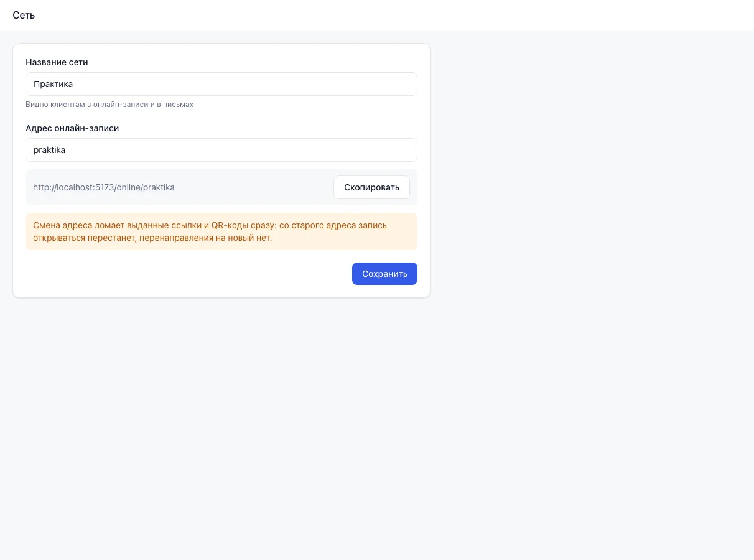Focus the Адрес онлайн-записи input with praktika
Viewport: 754px width, 560px height.
[x=221, y=150]
